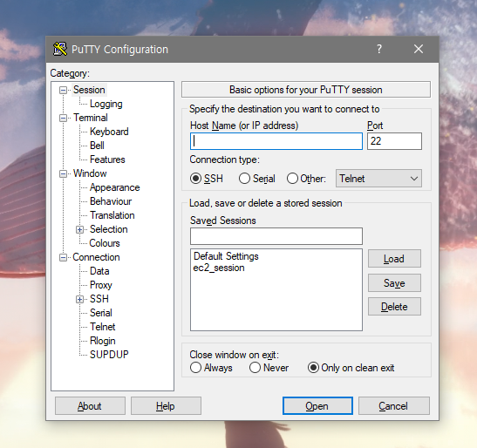Click the About button

coord(90,406)
